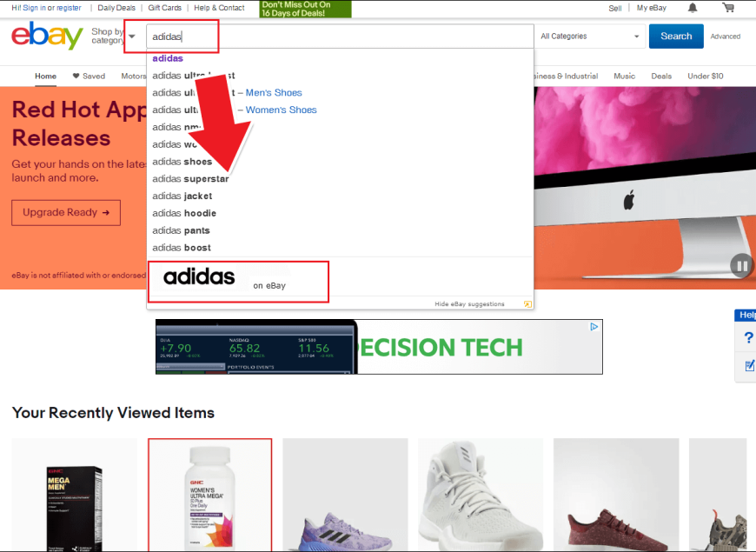Open the All Categories dropdown
The width and height of the screenshot is (756, 552).
click(590, 37)
